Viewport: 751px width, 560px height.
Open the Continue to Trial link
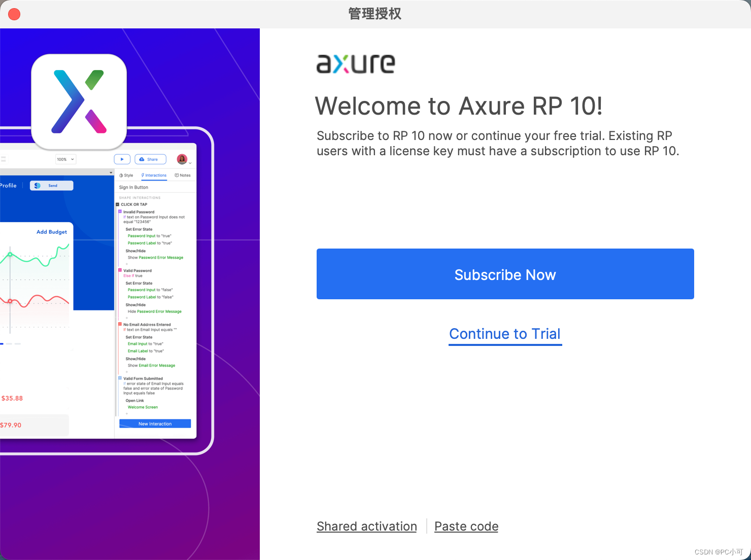pyautogui.click(x=505, y=334)
